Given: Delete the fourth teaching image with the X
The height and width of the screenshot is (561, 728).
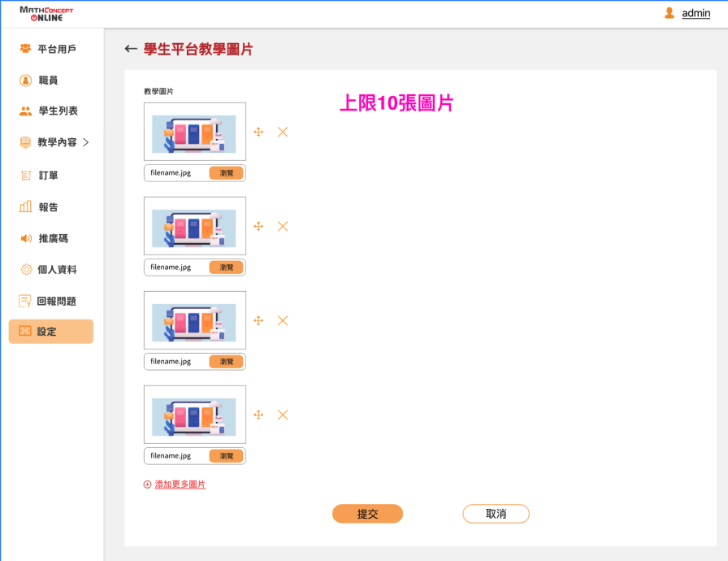Looking at the screenshot, I should [x=283, y=415].
